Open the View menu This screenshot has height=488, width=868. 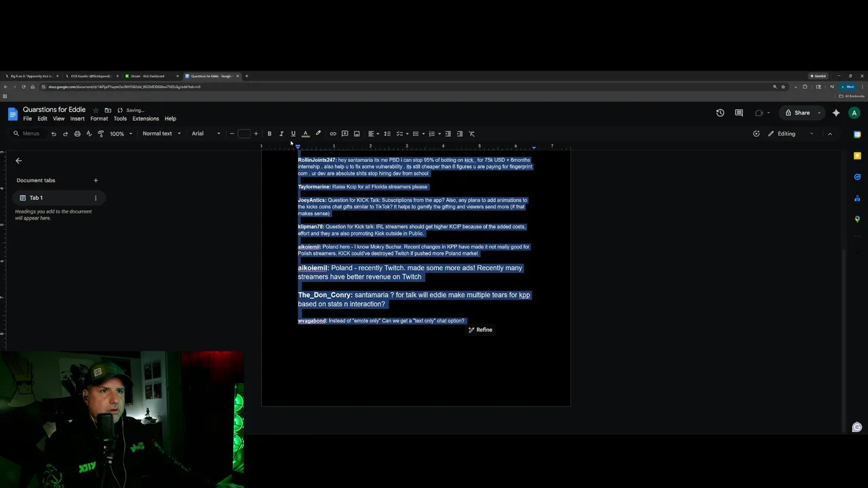(x=58, y=119)
